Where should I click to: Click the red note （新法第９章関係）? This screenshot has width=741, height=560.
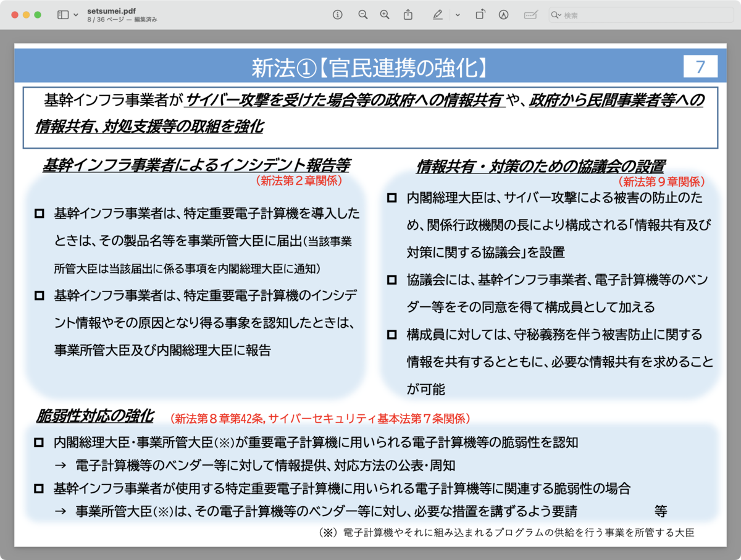(661, 182)
